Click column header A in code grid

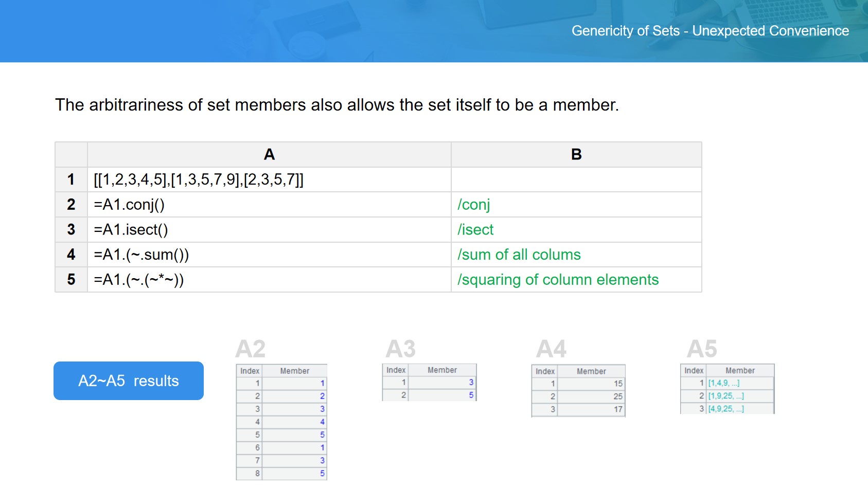[269, 154]
